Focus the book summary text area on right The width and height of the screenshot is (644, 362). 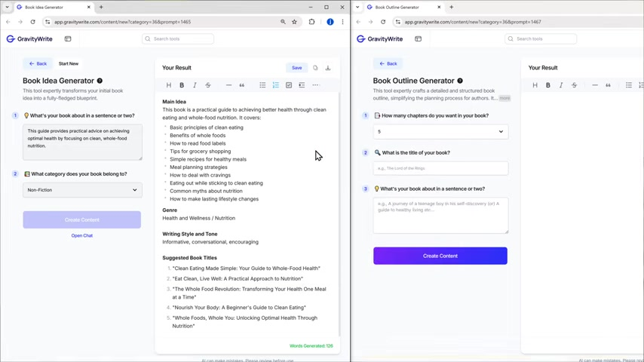[x=440, y=215]
